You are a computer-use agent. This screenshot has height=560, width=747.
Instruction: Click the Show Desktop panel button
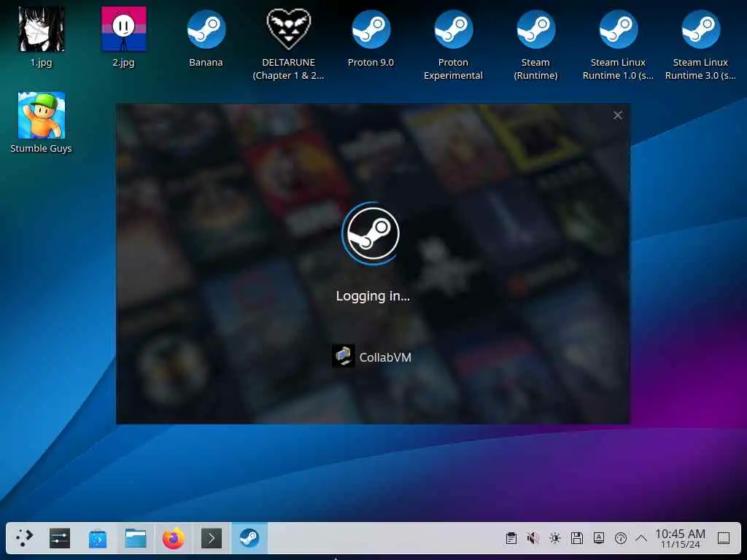click(724, 538)
